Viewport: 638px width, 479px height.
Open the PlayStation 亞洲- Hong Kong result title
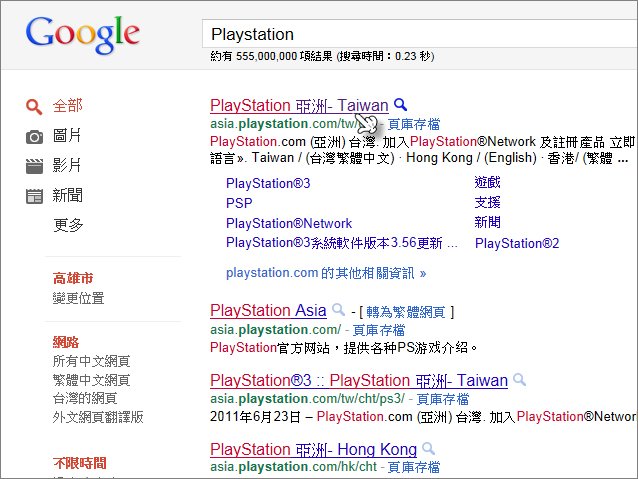tap(313, 450)
